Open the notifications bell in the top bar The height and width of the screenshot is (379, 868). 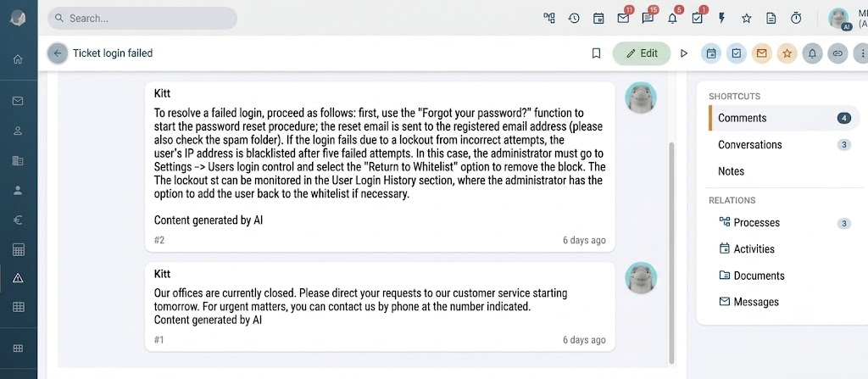672,19
